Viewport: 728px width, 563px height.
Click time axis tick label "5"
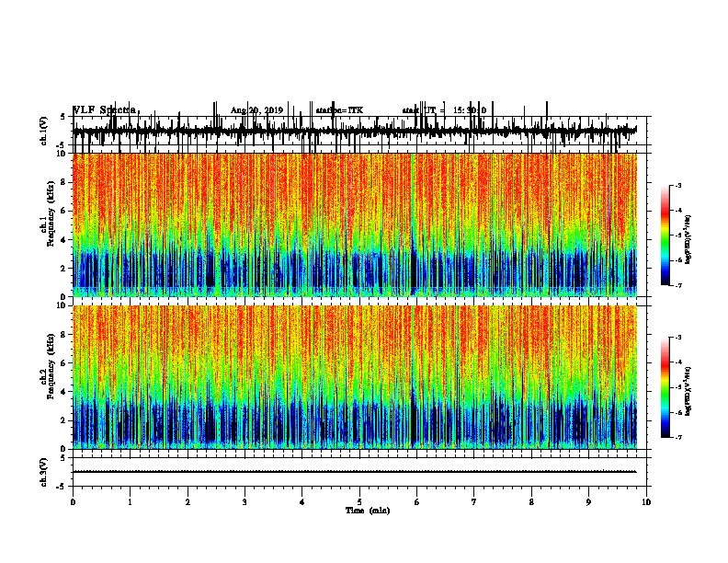[359, 502]
